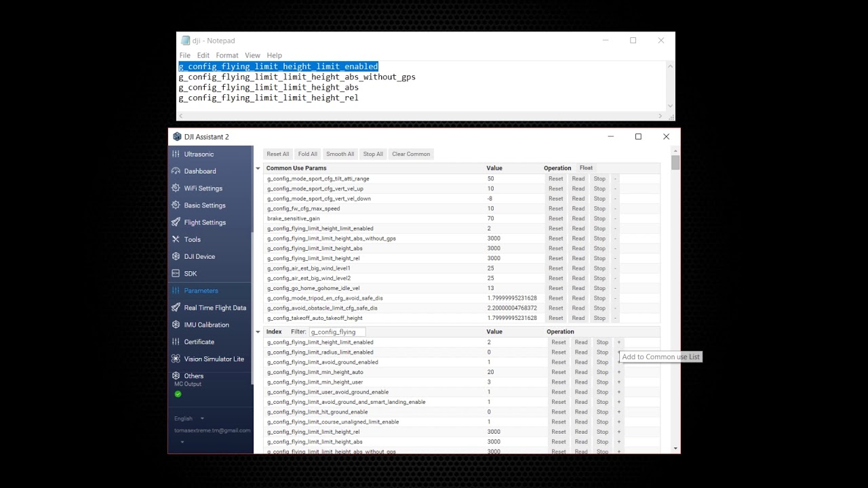Click the Smooth All button
The width and height of the screenshot is (868, 488).
[x=340, y=154]
